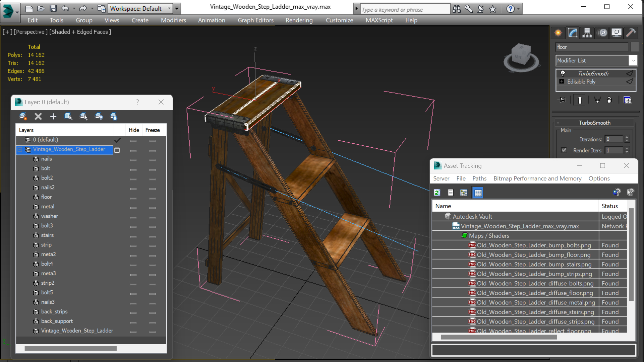Viewport: 644px width, 362px height.
Task: Click the Pin Stack icon
Action: 562,100
